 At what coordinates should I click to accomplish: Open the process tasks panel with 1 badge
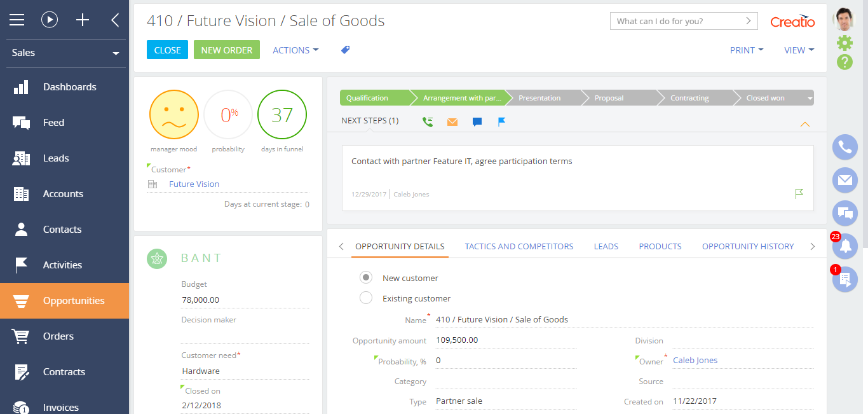click(x=845, y=280)
